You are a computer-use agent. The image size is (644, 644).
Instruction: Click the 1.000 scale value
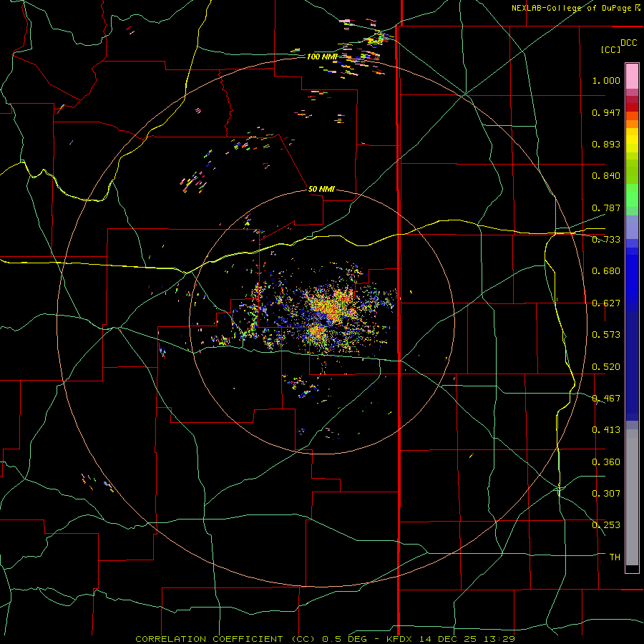(606, 80)
